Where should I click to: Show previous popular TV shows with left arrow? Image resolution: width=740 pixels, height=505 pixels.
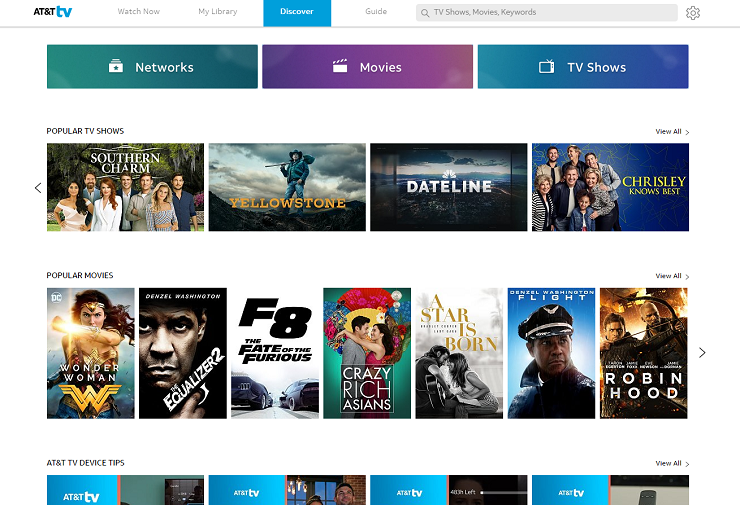click(x=38, y=188)
